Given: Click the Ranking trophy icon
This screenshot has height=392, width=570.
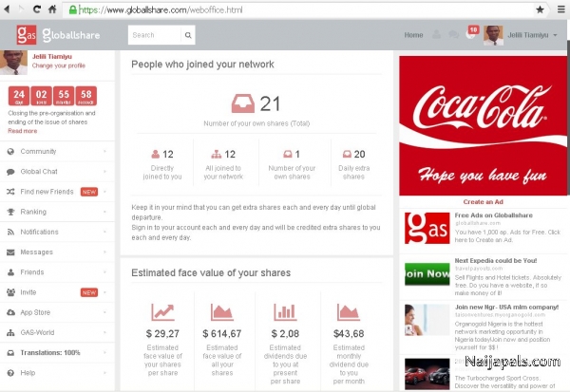Looking at the screenshot, I should pos(10,212).
